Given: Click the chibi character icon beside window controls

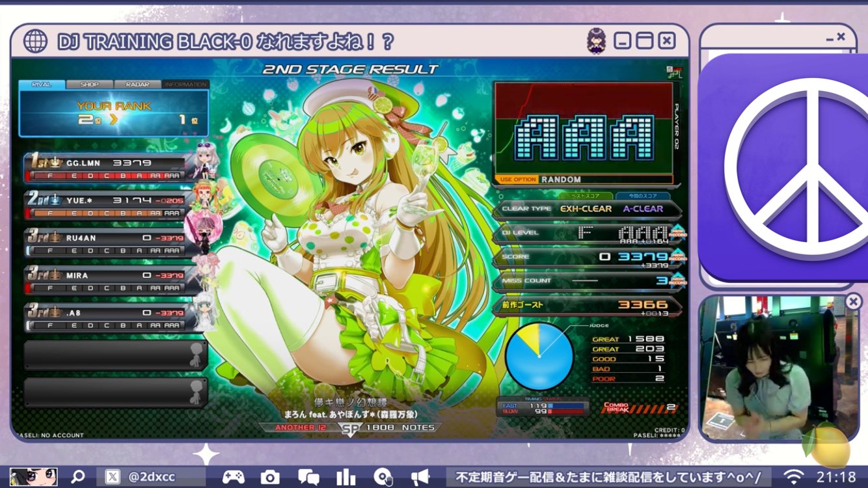Looking at the screenshot, I should click(596, 40).
